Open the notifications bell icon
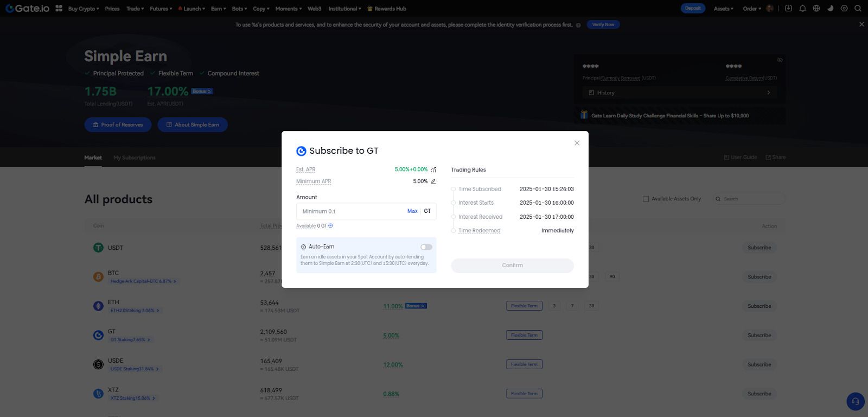 click(x=802, y=9)
